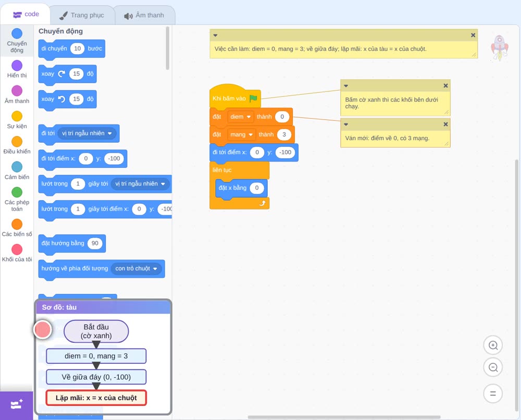This screenshot has width=521, height=420.
Task: Zoom out of the workspace
Action: 493,367
